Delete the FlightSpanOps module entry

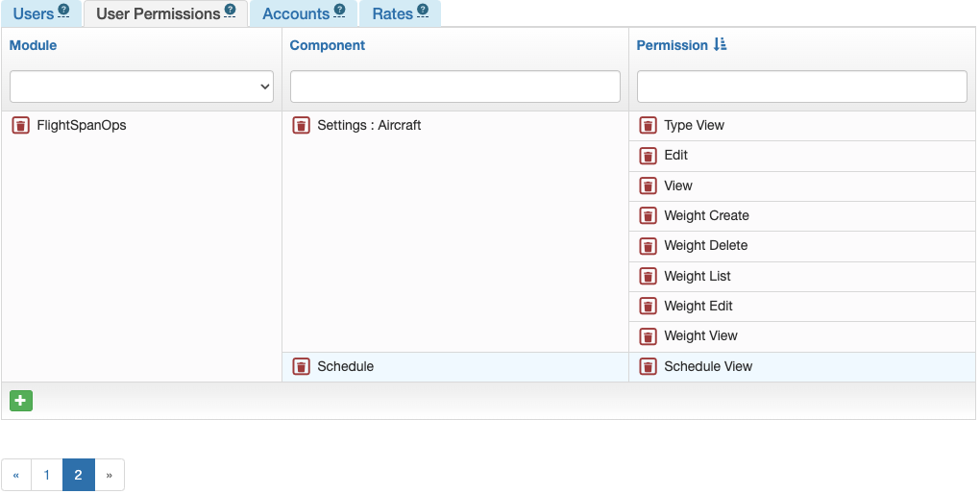(x=20, y=125)
